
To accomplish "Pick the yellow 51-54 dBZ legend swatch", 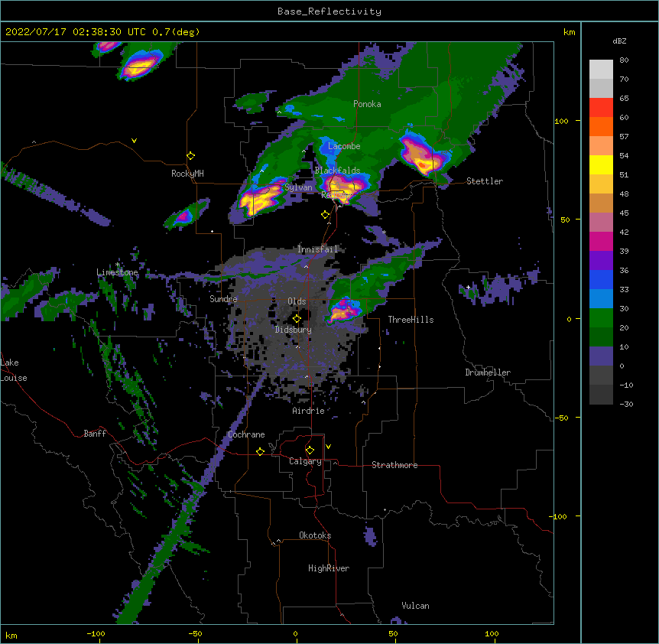I will coord(601,164).
